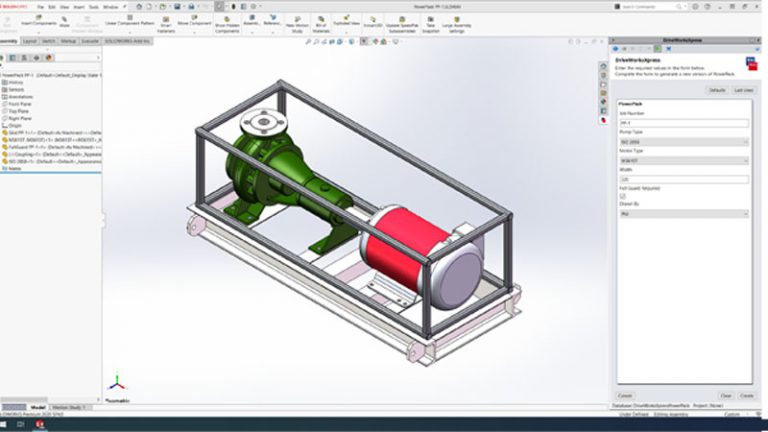
Task: Click the Task View taskbar icon
Action: [x=21, y=424]
